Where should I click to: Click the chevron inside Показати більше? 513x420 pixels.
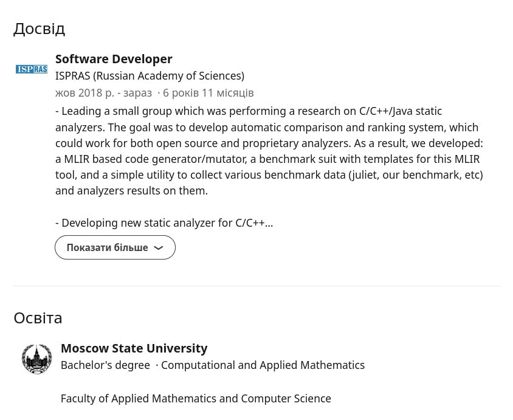click(x=159, y=248)
